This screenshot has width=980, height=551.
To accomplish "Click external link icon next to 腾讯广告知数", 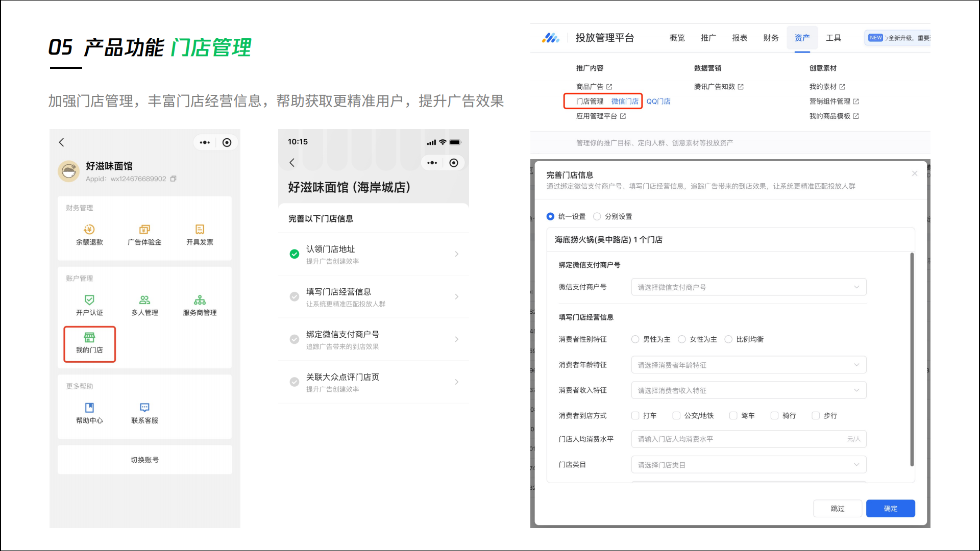I will coord(741,87).
